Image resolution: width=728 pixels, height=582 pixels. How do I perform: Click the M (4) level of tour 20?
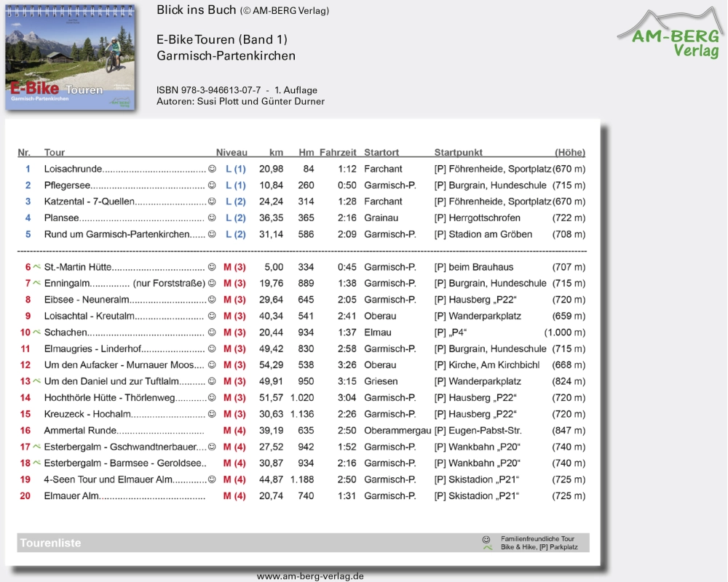tap(234, 496)
